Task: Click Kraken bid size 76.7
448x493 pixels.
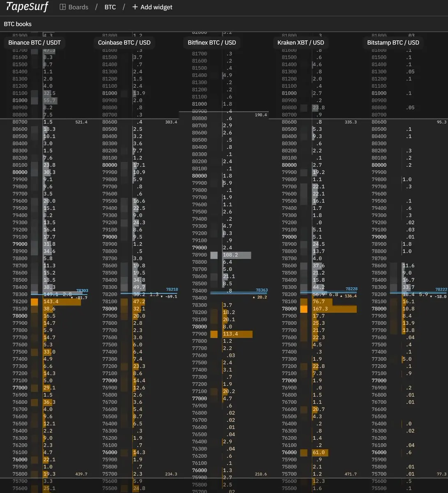Action: [319, 302]
